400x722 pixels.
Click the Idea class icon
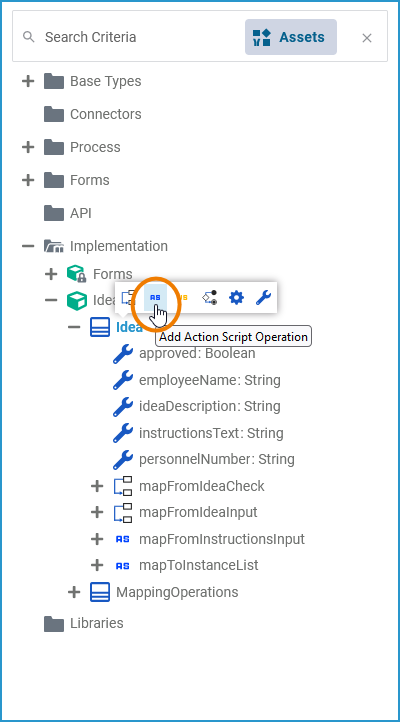click(x=100, y=327)
